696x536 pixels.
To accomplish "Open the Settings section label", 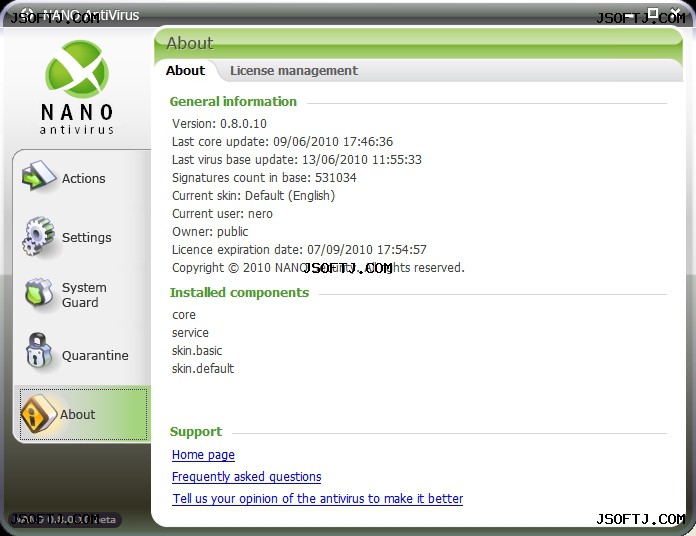I will [x=87, y=237].
